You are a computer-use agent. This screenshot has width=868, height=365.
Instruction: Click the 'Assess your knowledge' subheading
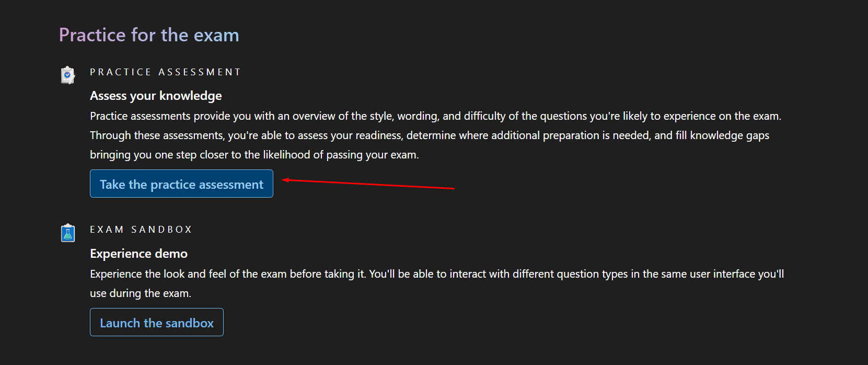(156, 96)
